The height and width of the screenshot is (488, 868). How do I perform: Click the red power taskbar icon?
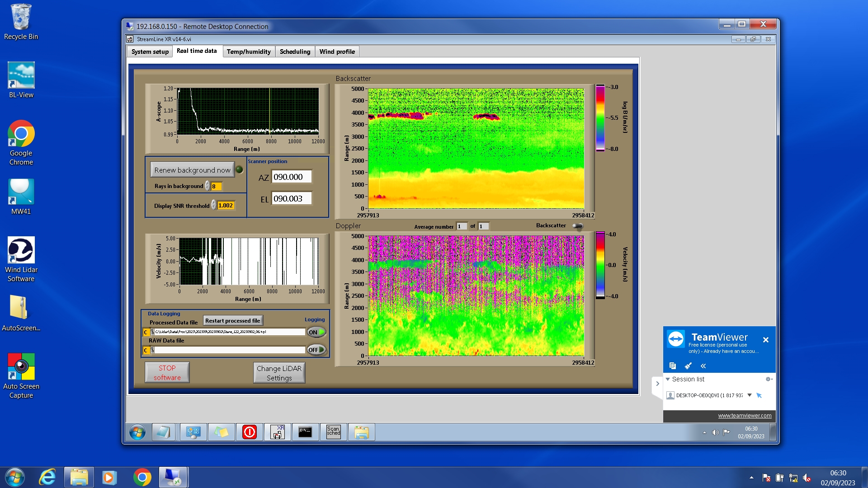click(x=249, y=432)
